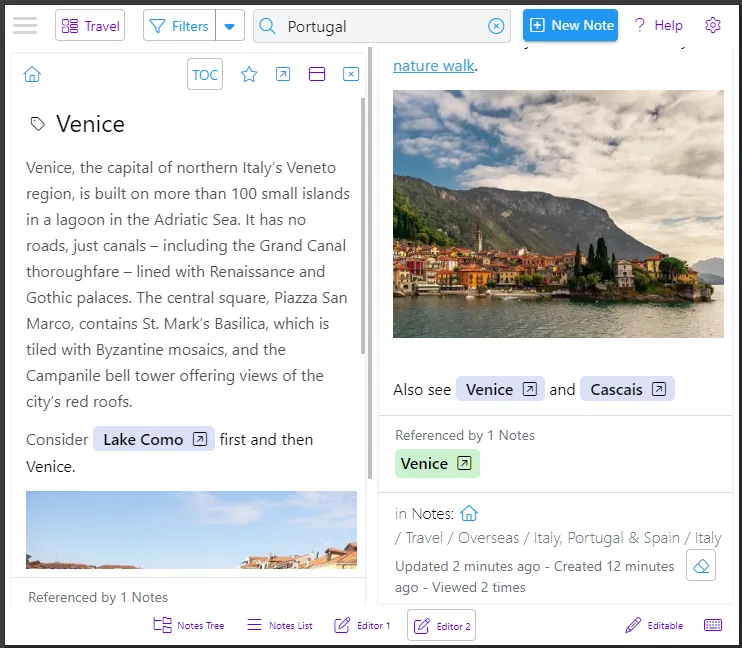742x648 pixels.
Task: Click in the Portugal search field
Action: (x=380, y=26)
